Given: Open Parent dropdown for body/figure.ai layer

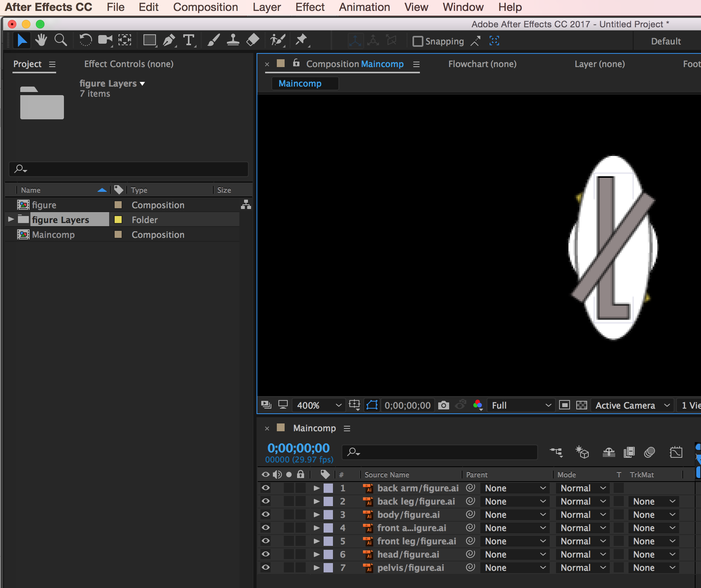Looking at the screenshot, I should tap(515, 515).
